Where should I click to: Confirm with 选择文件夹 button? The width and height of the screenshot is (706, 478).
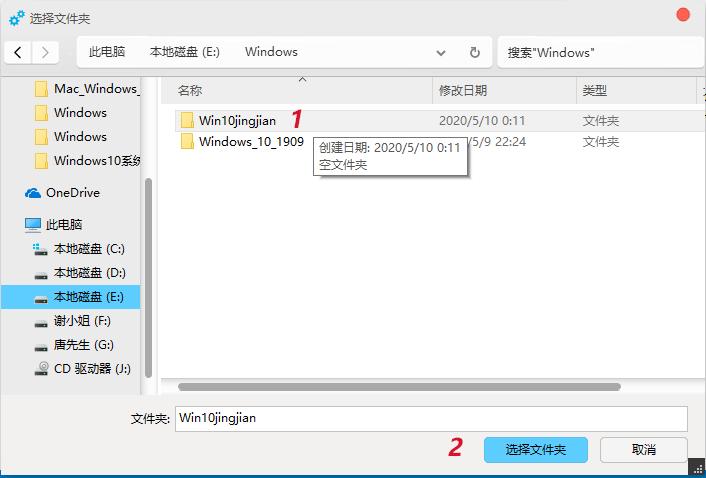tap(536, 450)
